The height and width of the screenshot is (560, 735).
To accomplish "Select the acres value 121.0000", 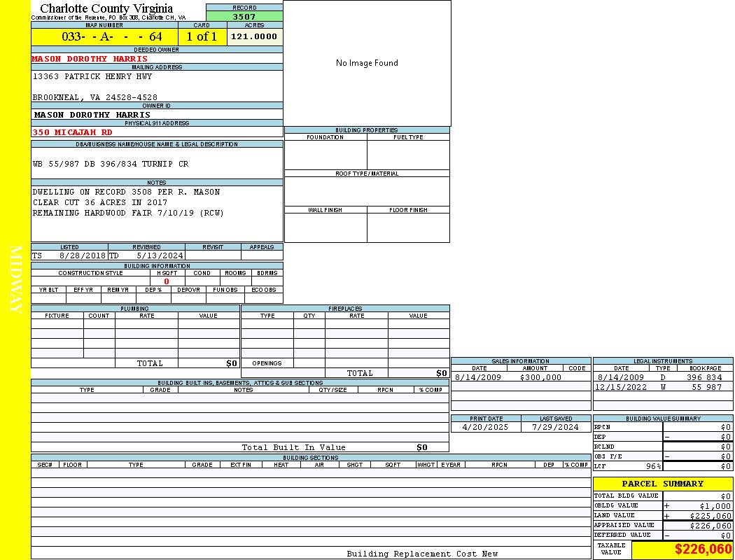I will (254, 36).
